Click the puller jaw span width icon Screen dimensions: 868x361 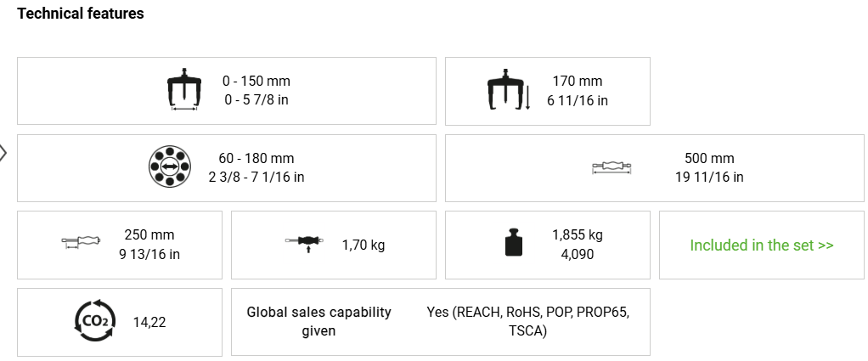click(x=183, y=91)
